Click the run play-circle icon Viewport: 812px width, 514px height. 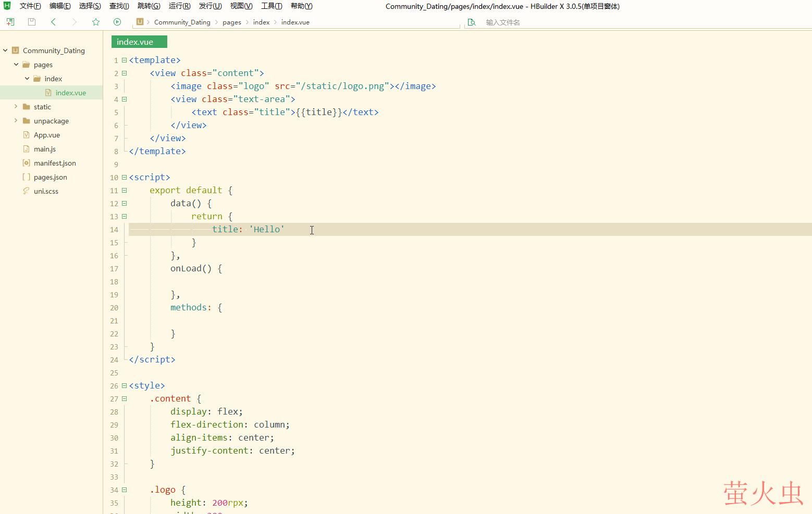point(117,22)
